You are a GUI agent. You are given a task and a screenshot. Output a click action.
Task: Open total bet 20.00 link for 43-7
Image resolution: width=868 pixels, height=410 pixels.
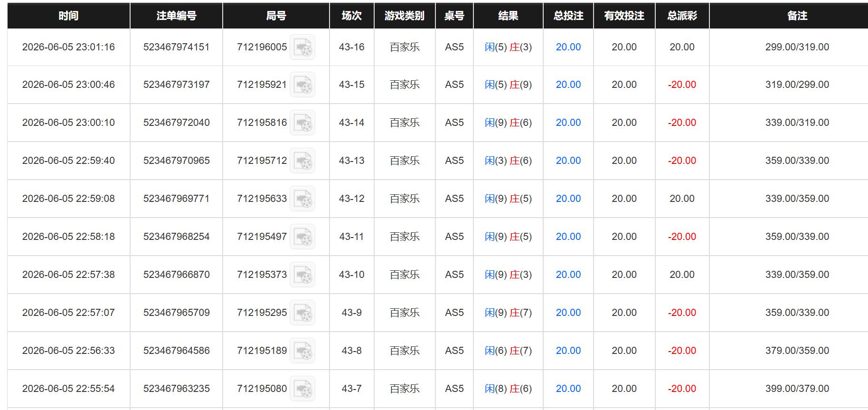[x=568, y=389]
